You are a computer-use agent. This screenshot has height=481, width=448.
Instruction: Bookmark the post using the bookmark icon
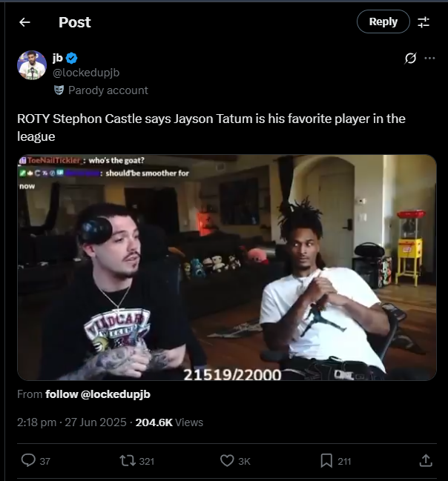click(326, 460)
